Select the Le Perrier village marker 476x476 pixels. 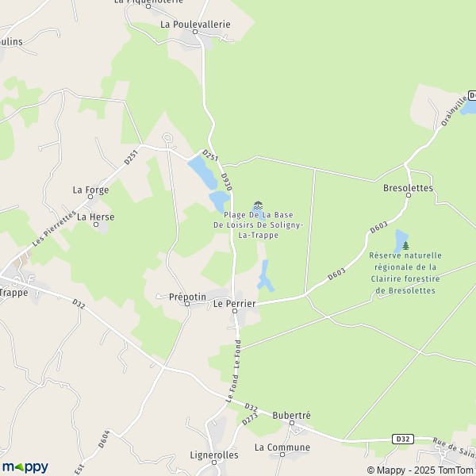235,311
